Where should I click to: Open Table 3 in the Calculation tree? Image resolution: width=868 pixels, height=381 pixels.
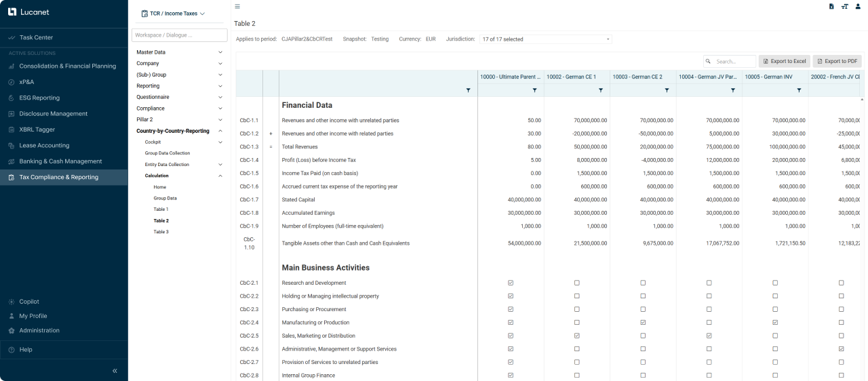point(161,232)
